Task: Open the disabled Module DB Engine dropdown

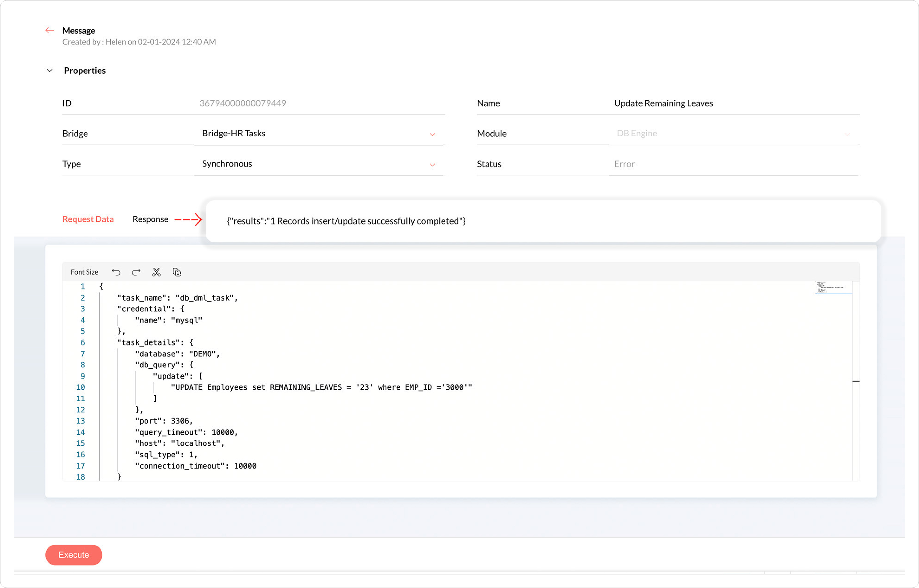Action: coord(733,134)
